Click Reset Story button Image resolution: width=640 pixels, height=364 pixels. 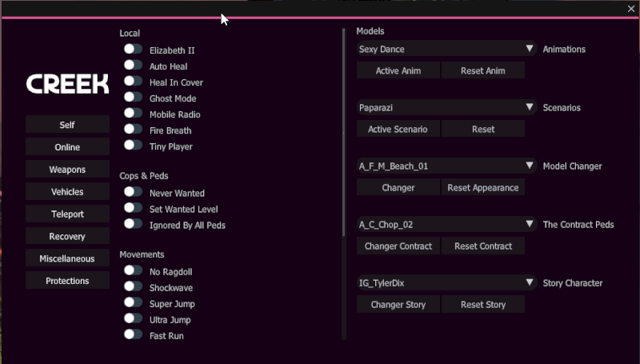coord(483,304)
